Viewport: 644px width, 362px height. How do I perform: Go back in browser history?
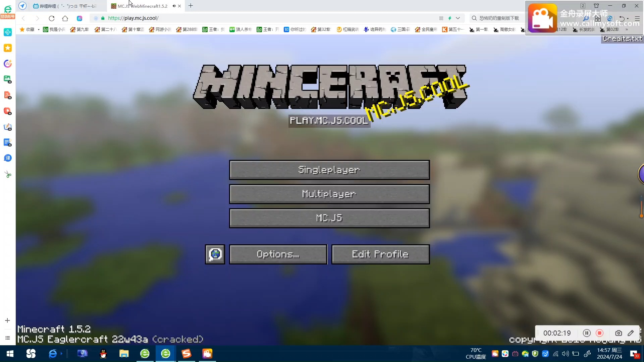(x=23, y=18)
